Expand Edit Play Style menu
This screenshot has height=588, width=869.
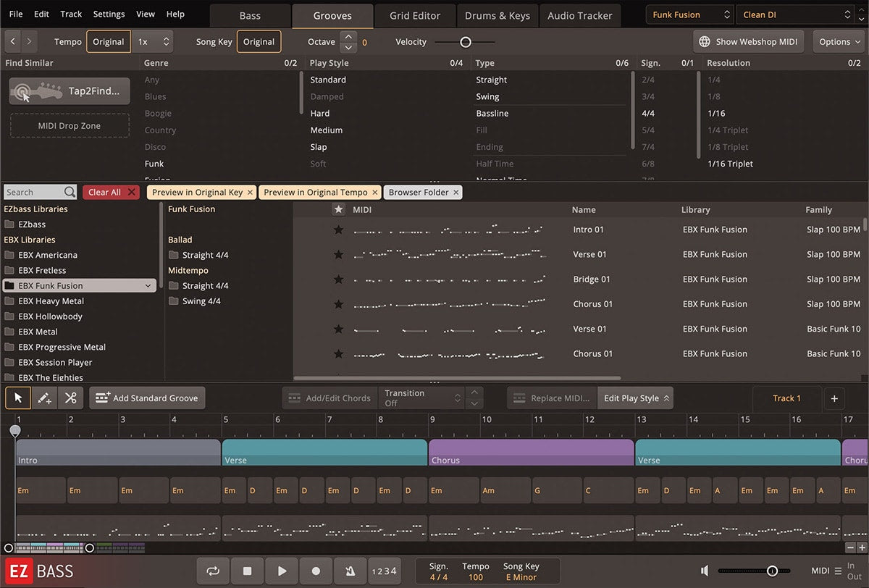(x=636, y=398)
